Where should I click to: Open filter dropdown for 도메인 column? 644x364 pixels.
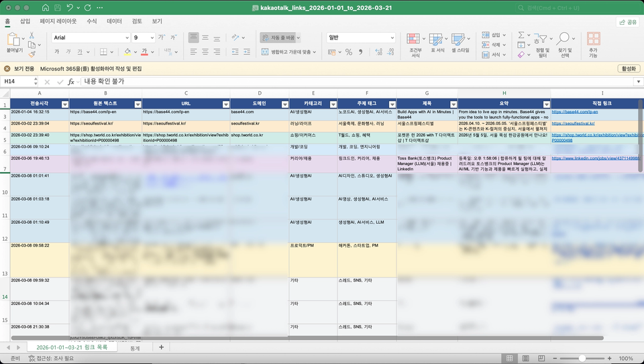(284, 104)
